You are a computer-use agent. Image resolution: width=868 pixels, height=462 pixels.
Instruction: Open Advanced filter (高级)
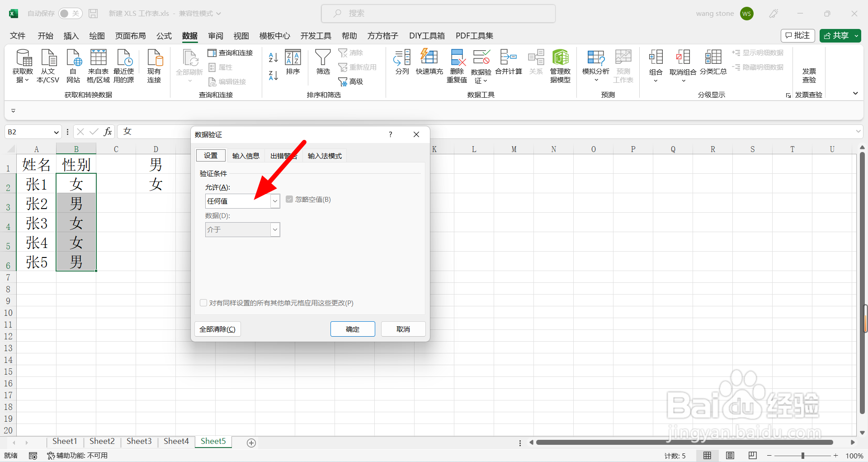[351, 81]
